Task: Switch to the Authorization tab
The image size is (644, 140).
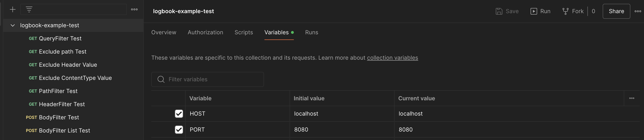Action: (x=205, y=32)
